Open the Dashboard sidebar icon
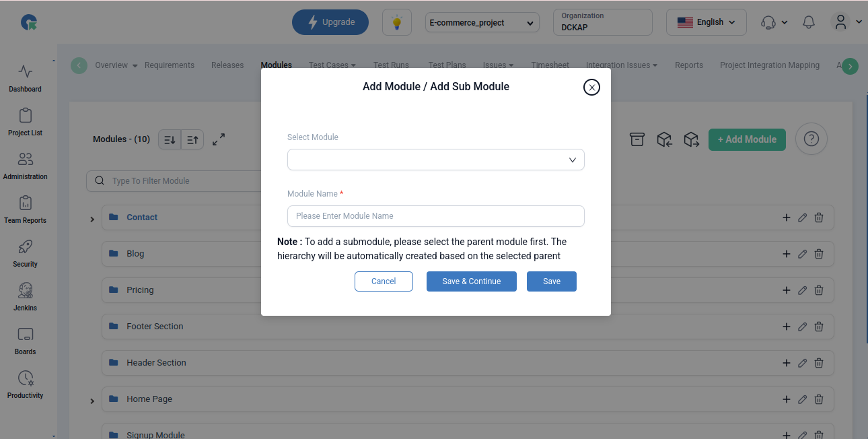This screenshot has width=868, height=439. (x=25, y=77)
